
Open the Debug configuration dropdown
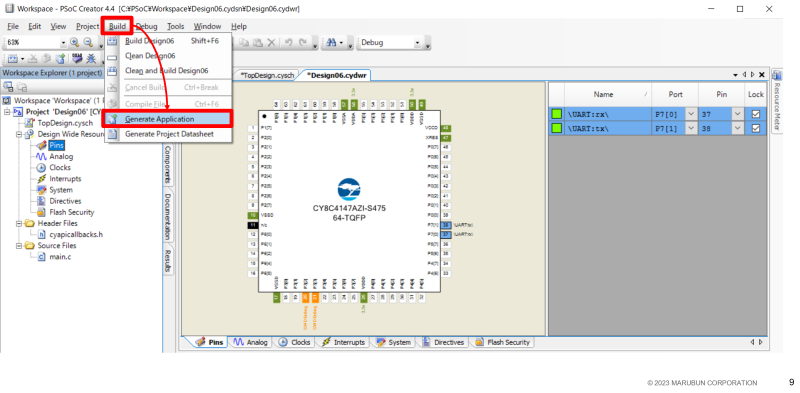tap(391, 43)
